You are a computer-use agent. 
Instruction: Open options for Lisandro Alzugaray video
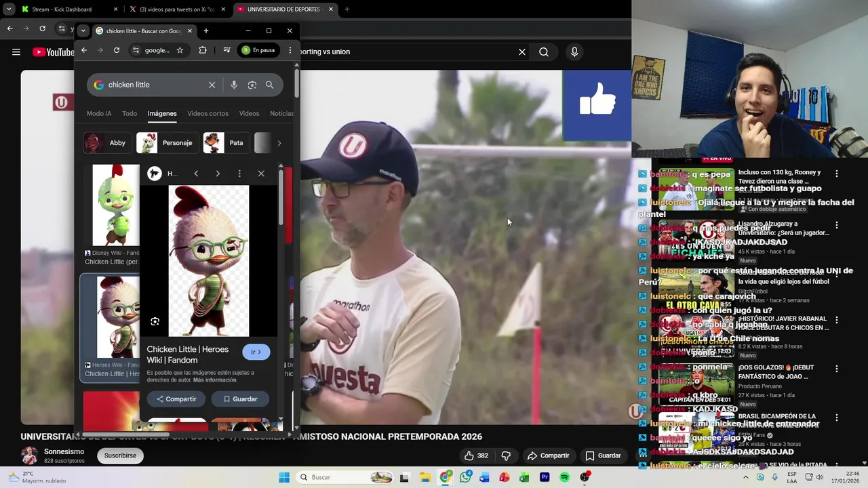837,225
